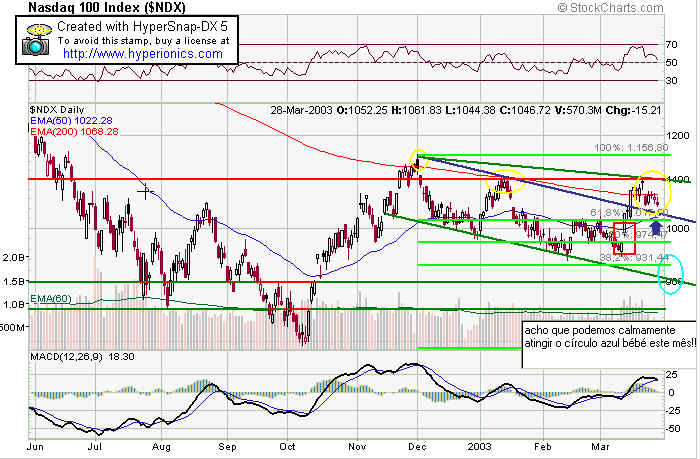Screen dimensions: 700x459
Task: Select the '$NDX Daily' label
Action: coord(57,110)
